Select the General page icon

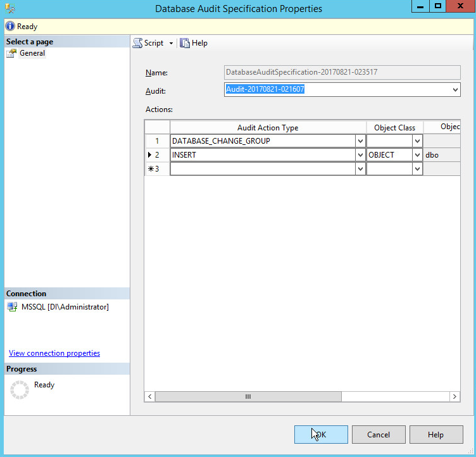click(x=12, y=54)
